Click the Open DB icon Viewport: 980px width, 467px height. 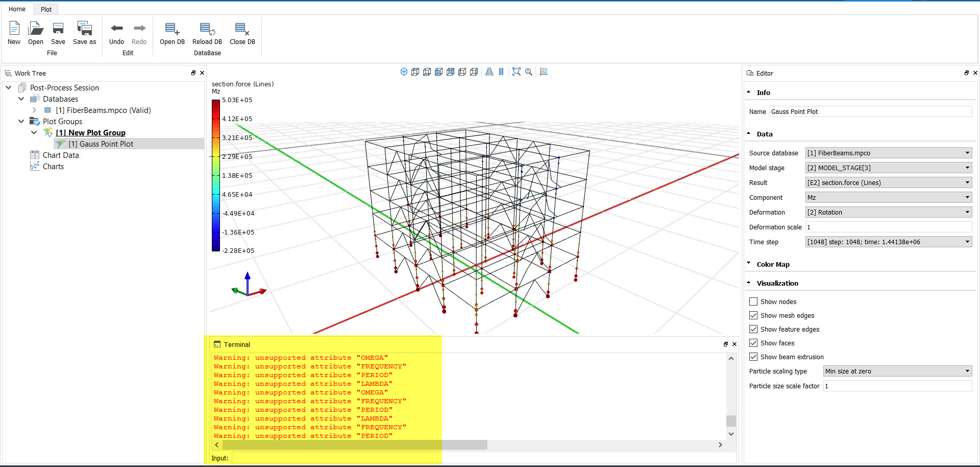(172, 29)
